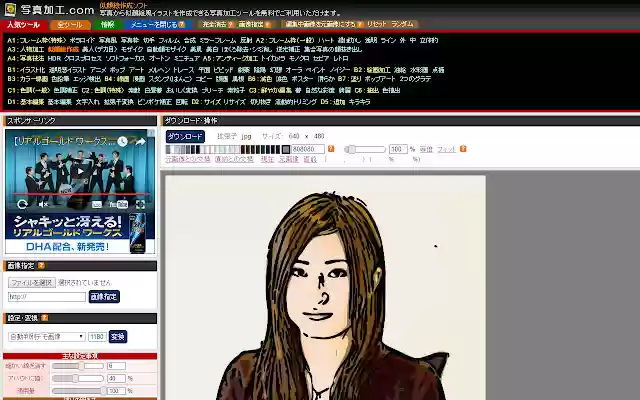Image resolution: width=640 pixels, height=400 pixels.
Task: Replay the sponsor video with the circular arrow
Action: [x=22, y=204]
